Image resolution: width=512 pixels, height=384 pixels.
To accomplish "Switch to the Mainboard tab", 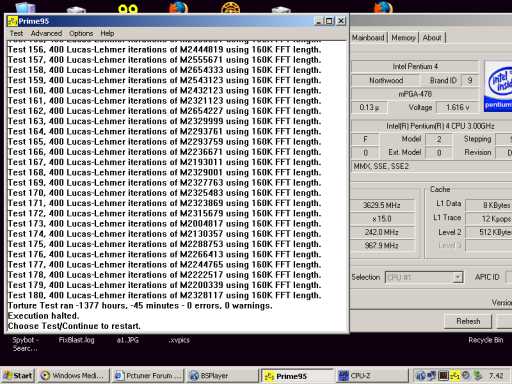I will pos(368,37).
